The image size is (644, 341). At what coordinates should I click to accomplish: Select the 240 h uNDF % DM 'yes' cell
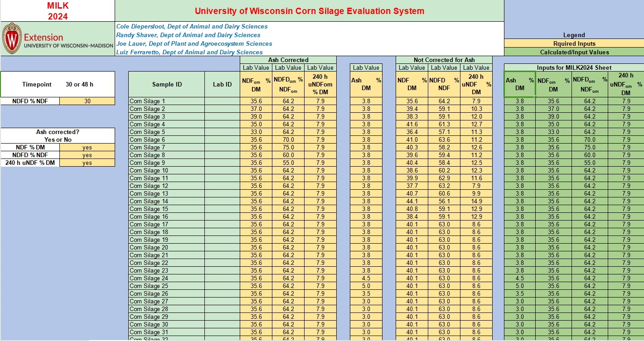87,163
